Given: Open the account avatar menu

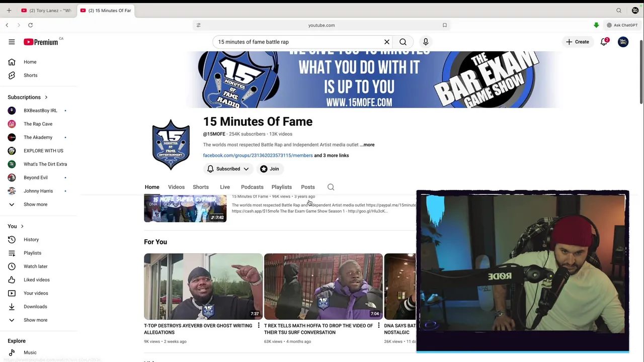Looking at the screenshot, I should pyautogui.click(x=623, y=42).
